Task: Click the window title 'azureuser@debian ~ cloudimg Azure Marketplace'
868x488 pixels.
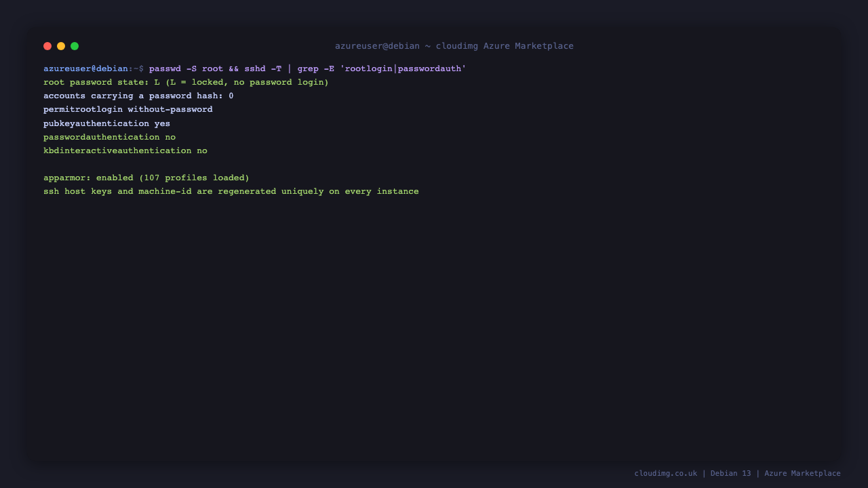Action: point(454,46)
